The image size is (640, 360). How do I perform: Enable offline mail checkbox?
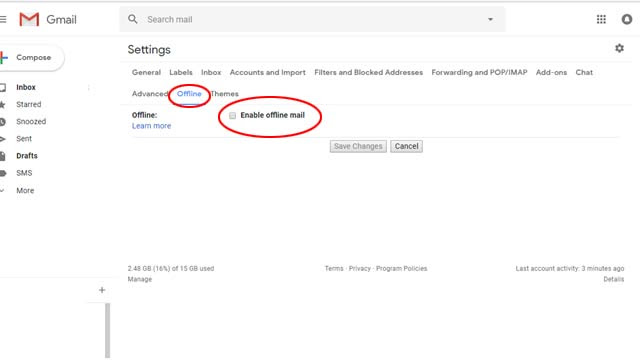(232, 116)
